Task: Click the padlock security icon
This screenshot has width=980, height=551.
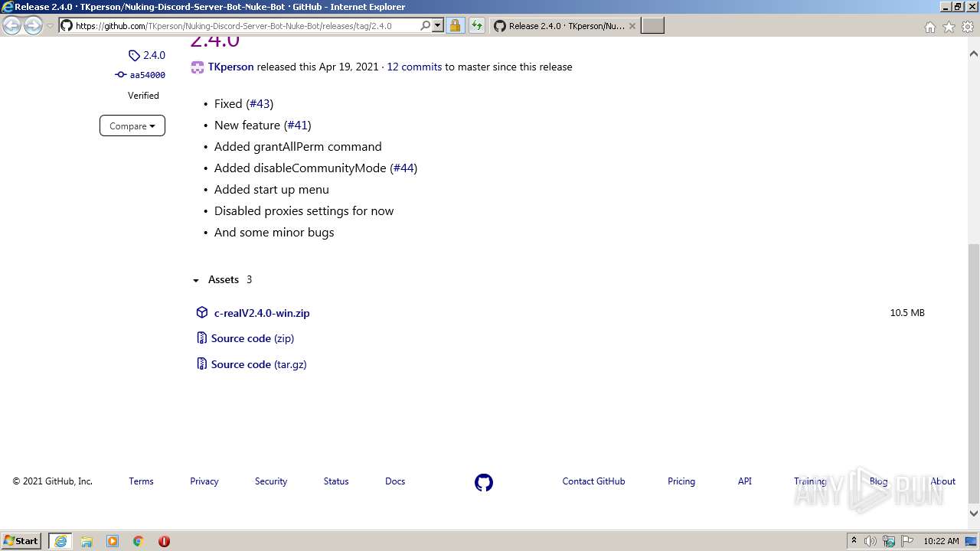Action: click(455, 25)
